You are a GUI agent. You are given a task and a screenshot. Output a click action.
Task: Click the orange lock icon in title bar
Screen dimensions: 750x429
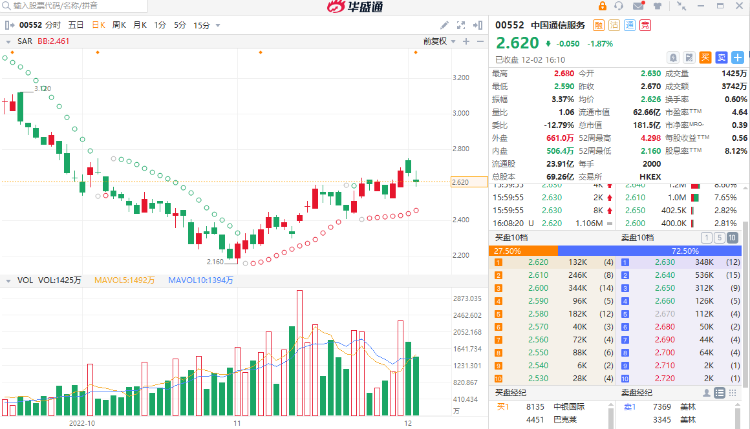(x=602, y=6)
